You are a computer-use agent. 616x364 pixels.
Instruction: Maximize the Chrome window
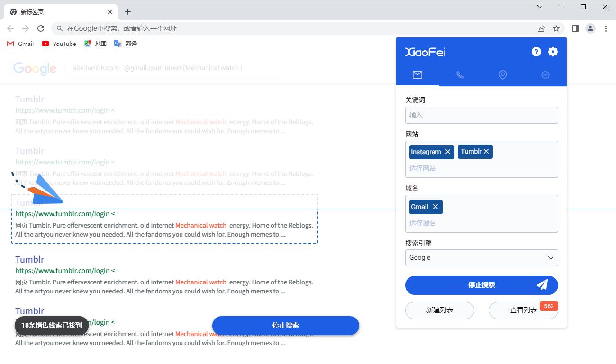tap(583, 7)
